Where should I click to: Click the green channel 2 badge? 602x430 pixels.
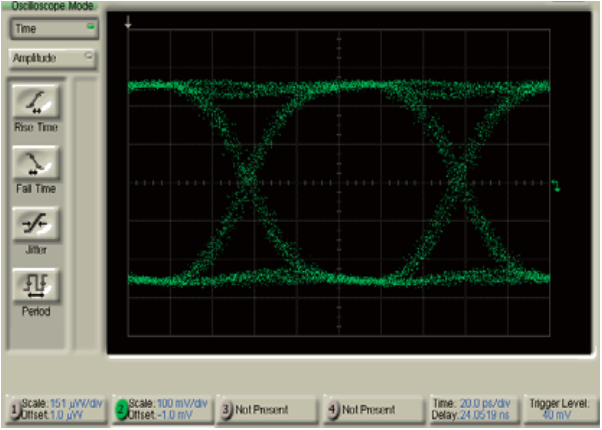click(121, 410)
